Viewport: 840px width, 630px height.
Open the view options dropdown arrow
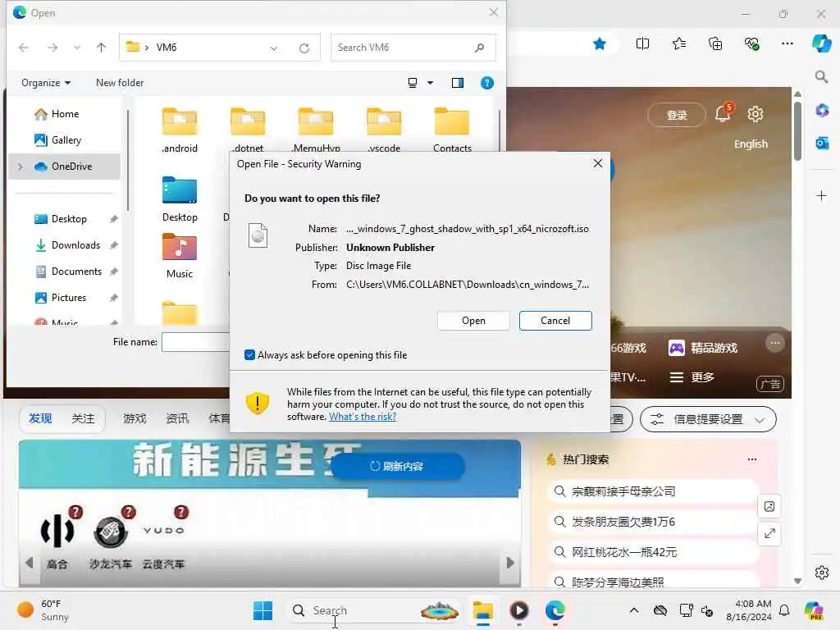(430, 83)
